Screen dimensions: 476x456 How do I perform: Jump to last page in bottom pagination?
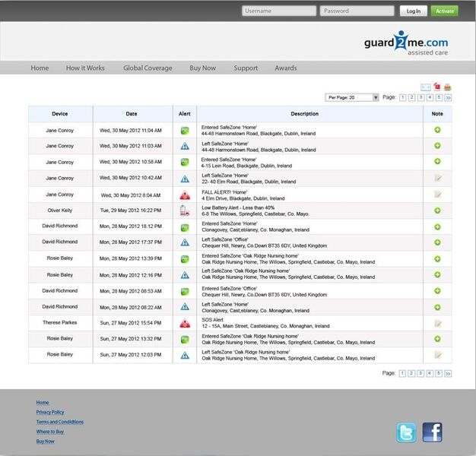point(448,373)
